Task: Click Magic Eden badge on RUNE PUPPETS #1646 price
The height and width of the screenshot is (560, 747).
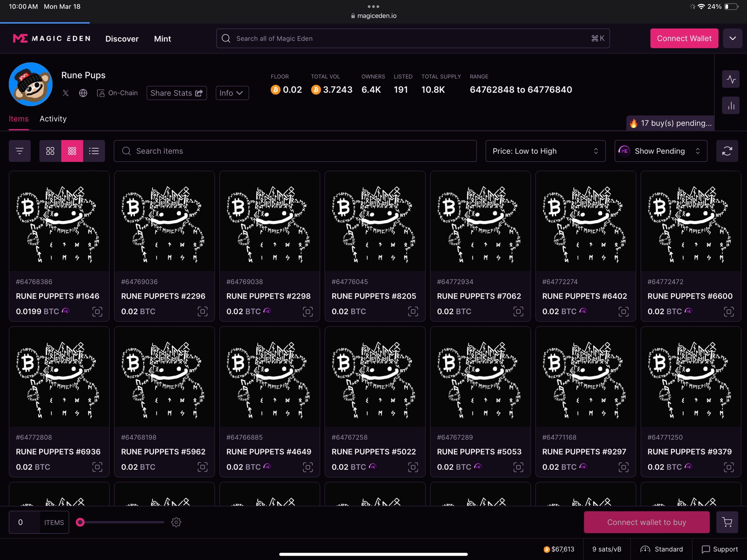Action: (x=66, y=311)
